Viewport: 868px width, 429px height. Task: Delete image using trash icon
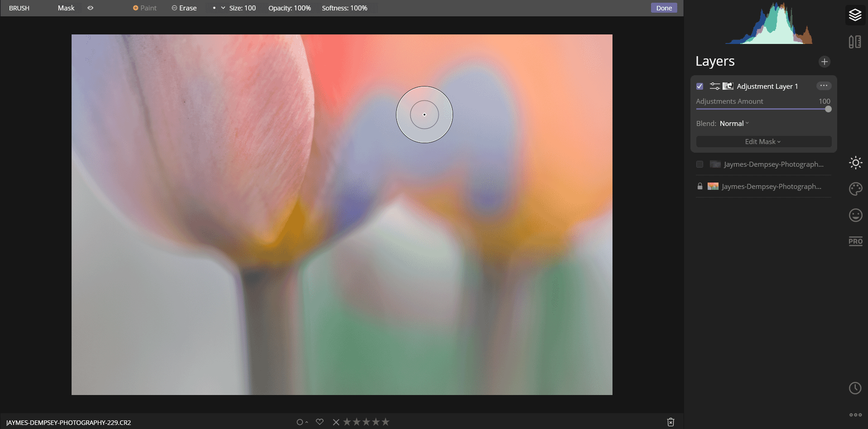pyautogui.click(x=671, y=422)
